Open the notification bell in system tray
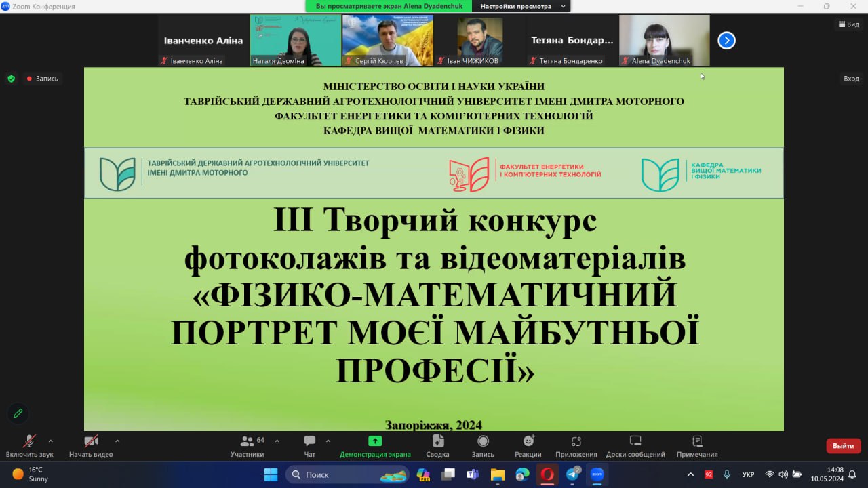 tap(852, 474)
